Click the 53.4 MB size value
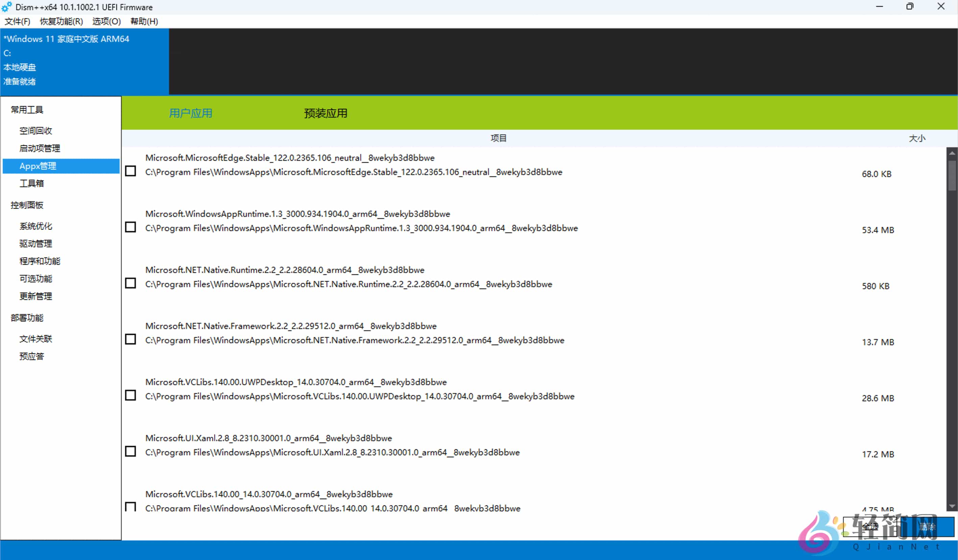 pos(878,230)
